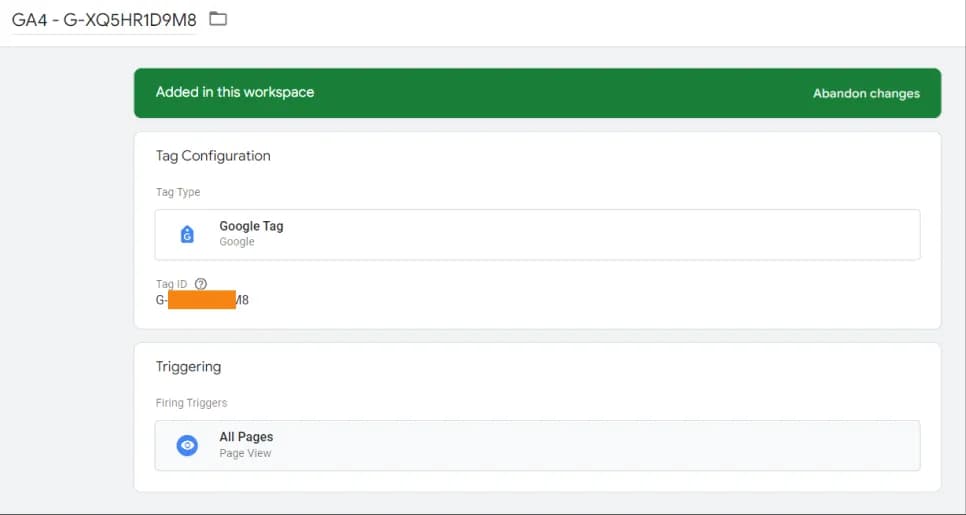This screenshot has width=966, height=515.
Task: Click Abandon changes in the green banner
Action: (866, 94)
